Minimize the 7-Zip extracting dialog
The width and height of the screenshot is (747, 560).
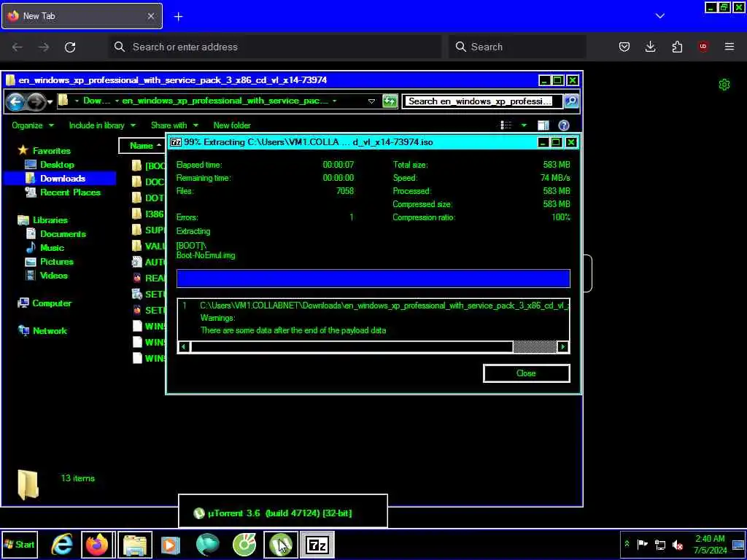(543, 142)
